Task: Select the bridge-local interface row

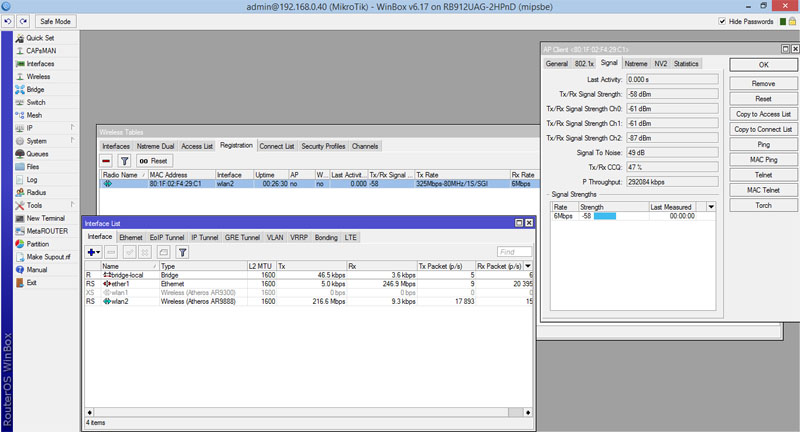Action: tap(309, 275)
